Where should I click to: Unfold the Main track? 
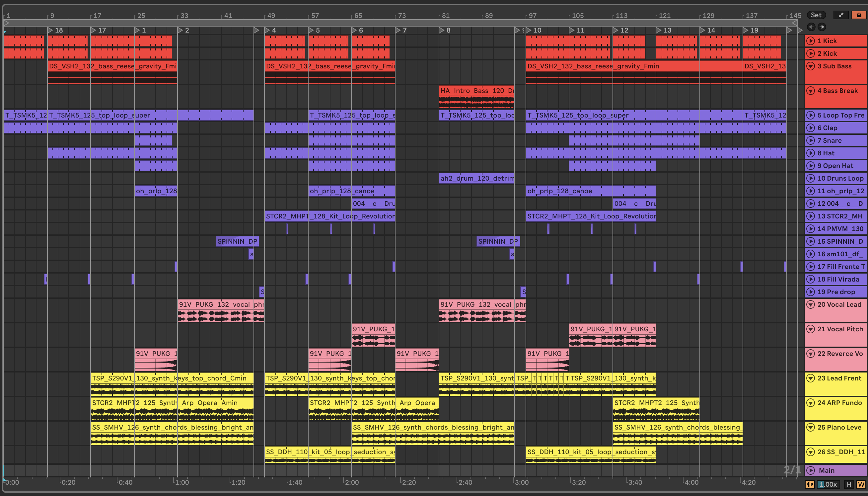tap(811, 470)
